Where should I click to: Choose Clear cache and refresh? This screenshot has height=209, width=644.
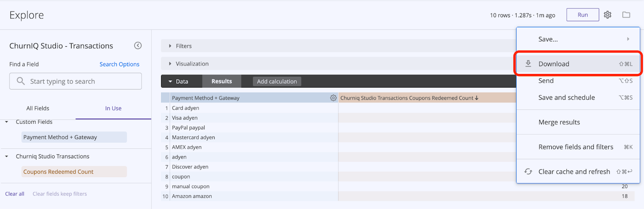point(578,172)
